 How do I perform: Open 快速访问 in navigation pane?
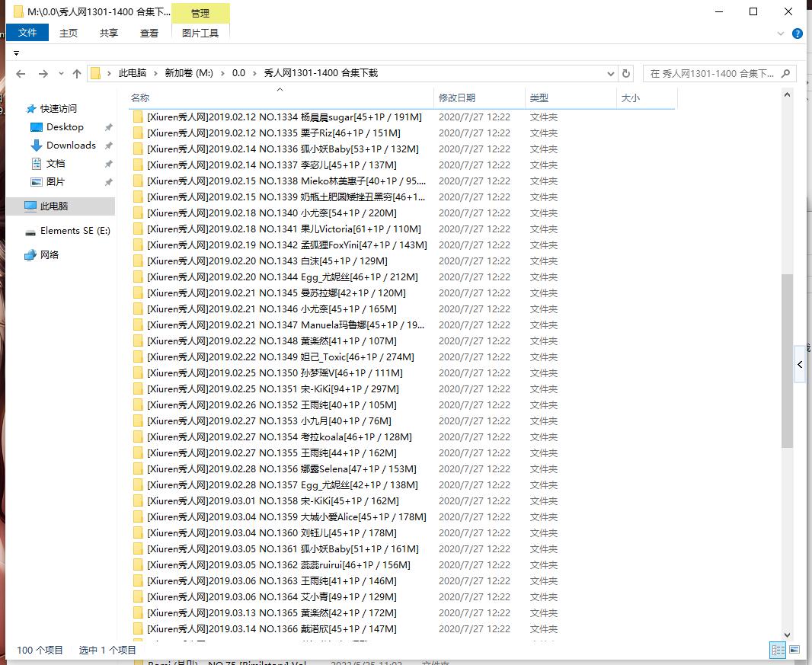(59, 109)
